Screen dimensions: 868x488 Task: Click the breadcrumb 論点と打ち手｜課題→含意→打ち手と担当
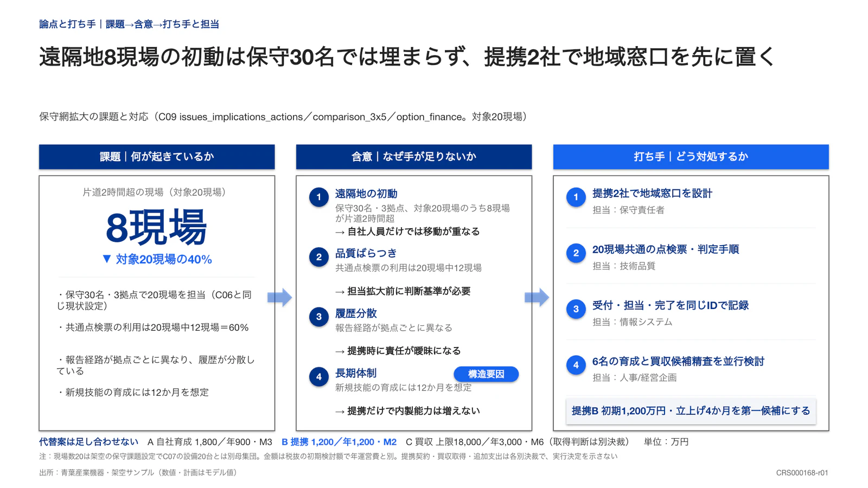(x=129, y=24)
